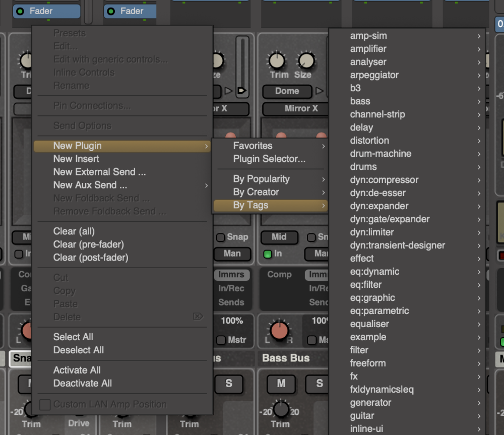Toggle the second Fader's green LED
Screen dimensions: 504x435
click(x=111, y=12)
